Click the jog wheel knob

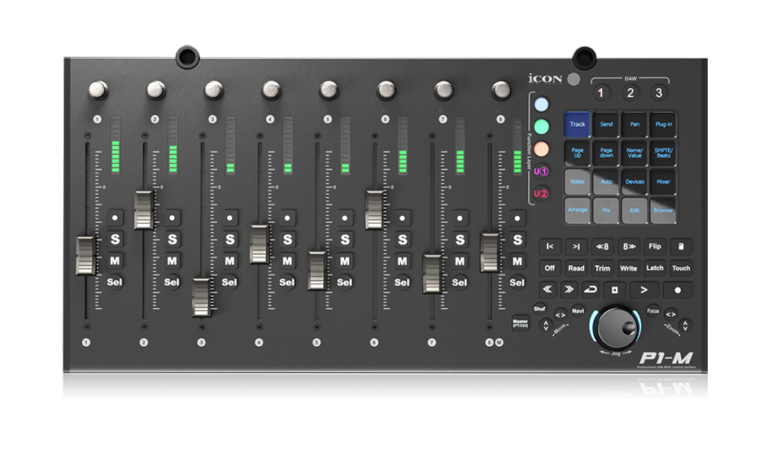[x=616, y=327]
